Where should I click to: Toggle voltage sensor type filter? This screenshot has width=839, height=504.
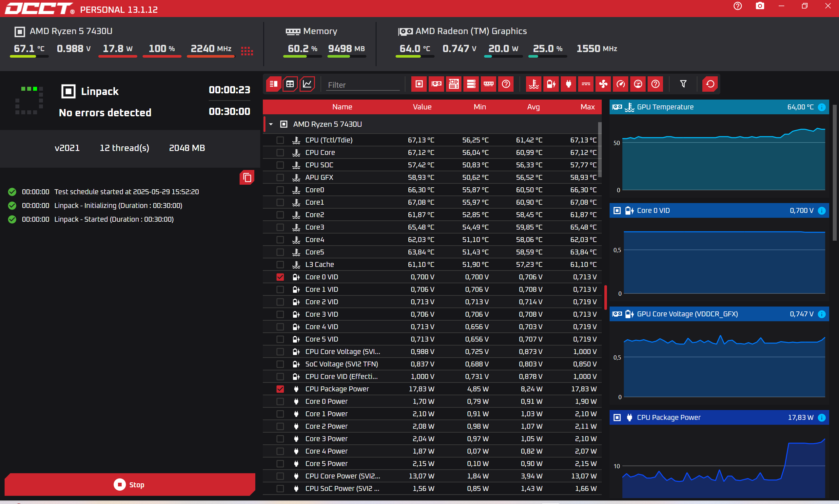pyautogui.click(x=551, y=84)
